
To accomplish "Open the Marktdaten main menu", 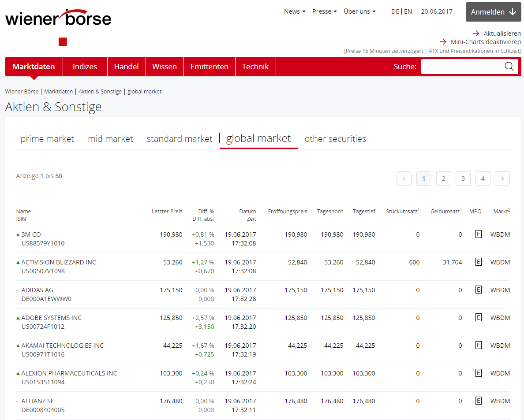I will click(x=34, y=67).
